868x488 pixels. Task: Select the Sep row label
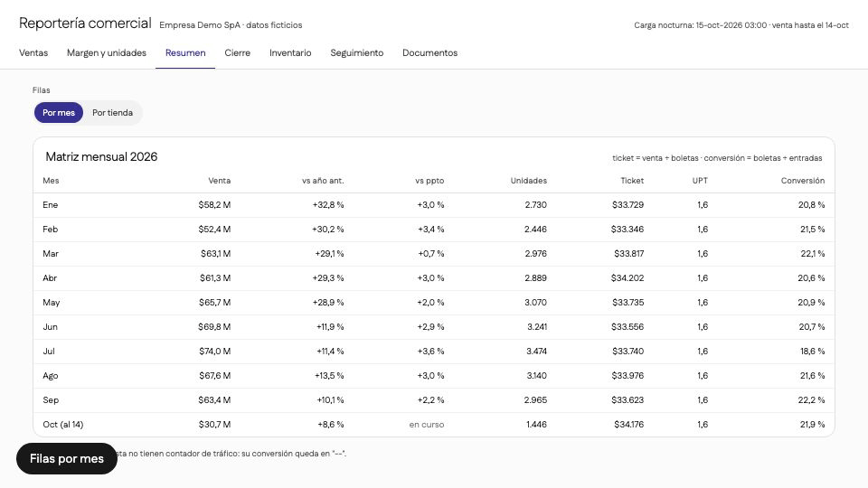[51, 399]
